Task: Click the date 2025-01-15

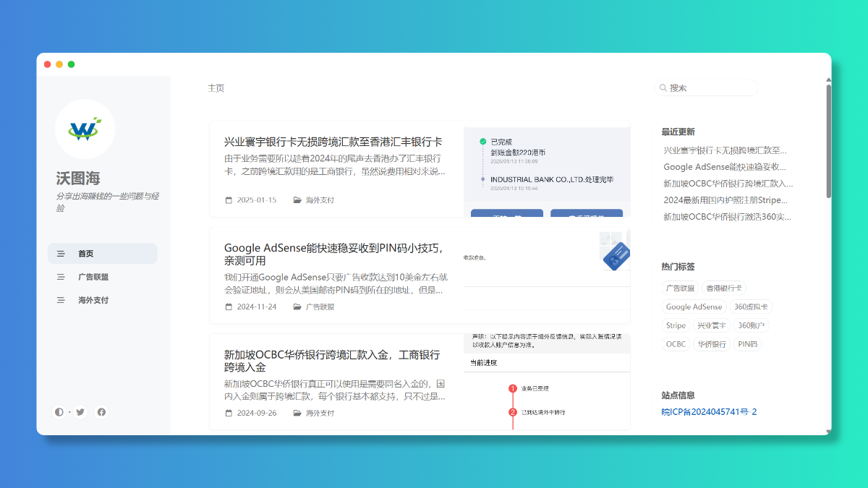Action: point(257,200)
